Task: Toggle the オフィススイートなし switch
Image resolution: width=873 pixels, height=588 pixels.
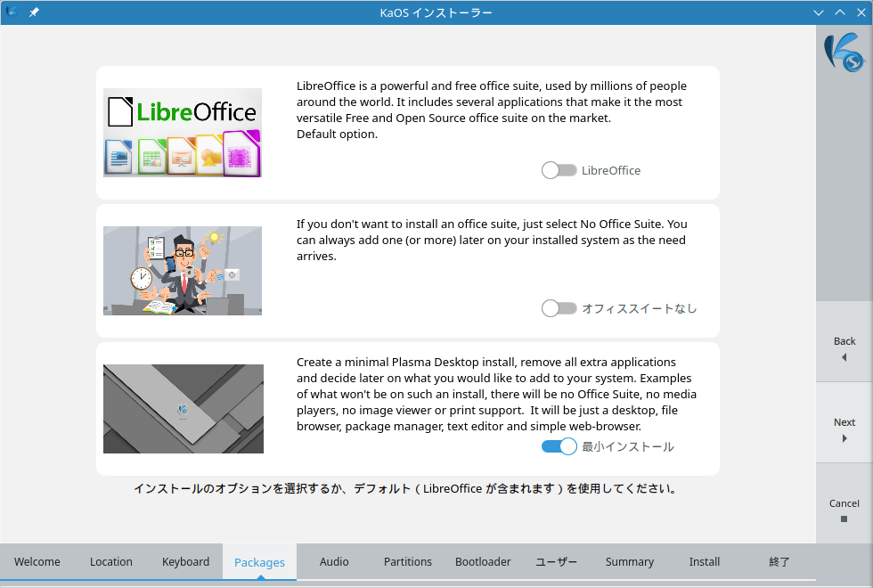Action: [559, 308]
